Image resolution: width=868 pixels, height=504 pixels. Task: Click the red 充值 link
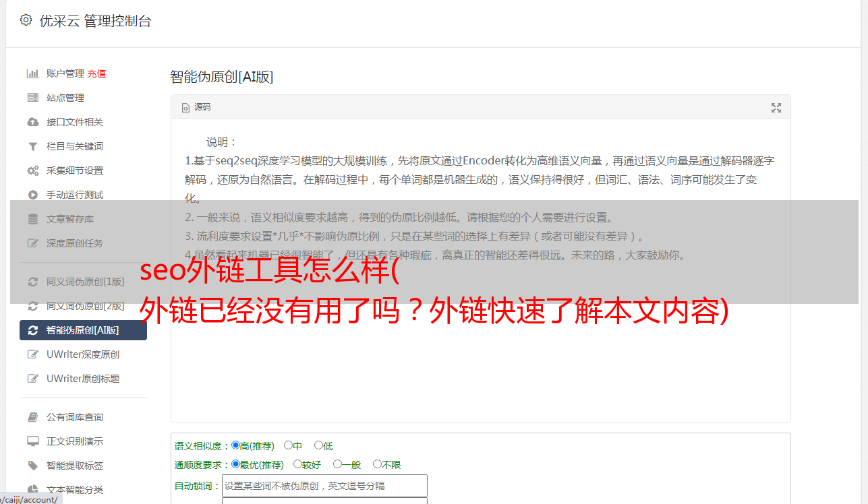(96, 73)
